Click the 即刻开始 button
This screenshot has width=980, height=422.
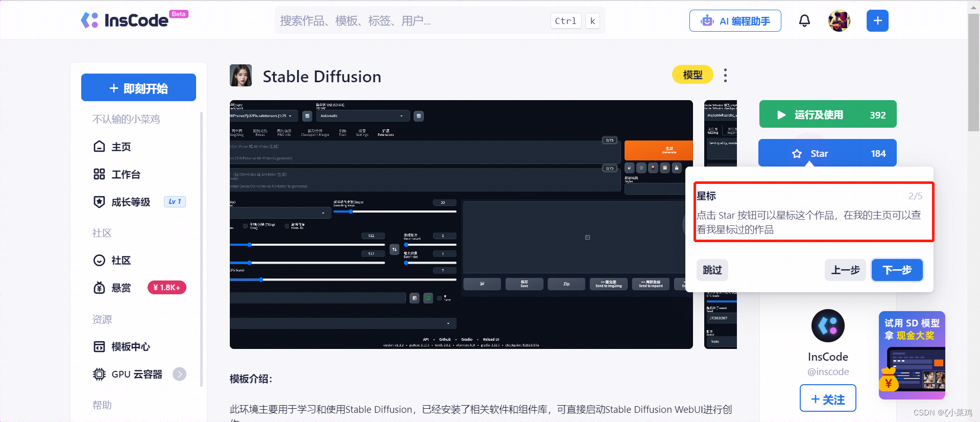138,87
